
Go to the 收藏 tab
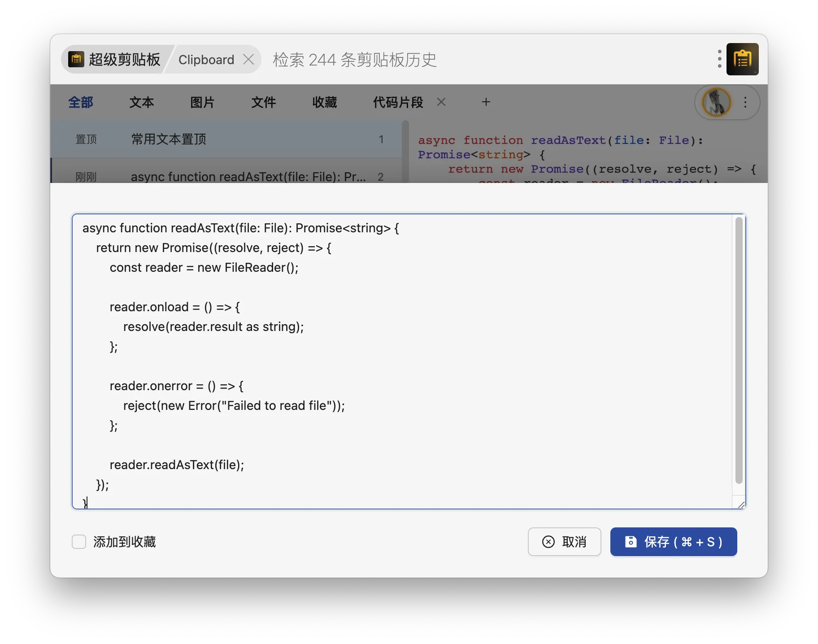[x=325, y=102]
